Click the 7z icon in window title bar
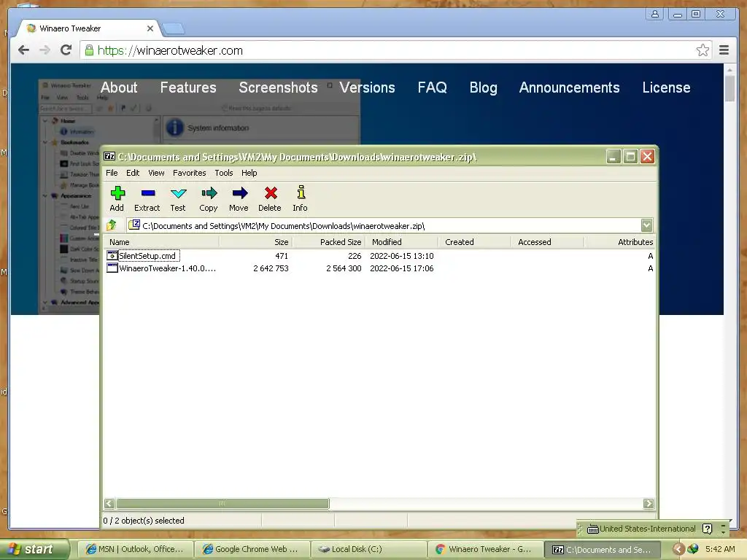 tap(109, 156)
